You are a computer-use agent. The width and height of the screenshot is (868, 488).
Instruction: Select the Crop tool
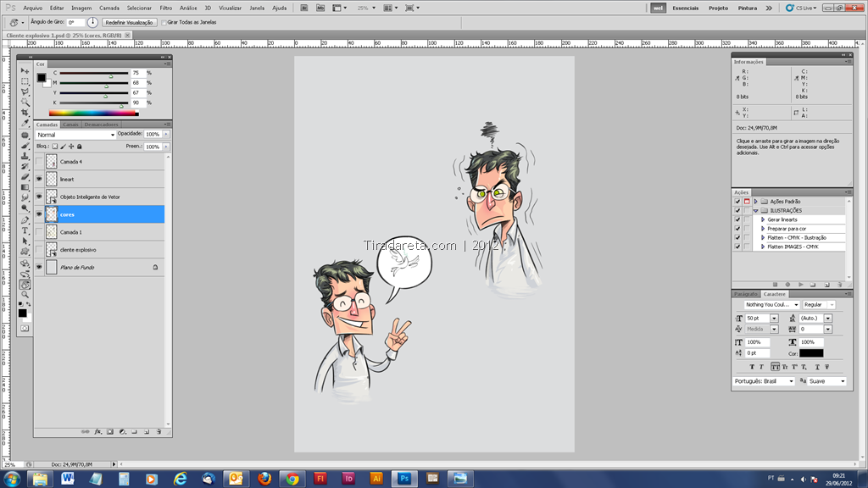[25, 113]
